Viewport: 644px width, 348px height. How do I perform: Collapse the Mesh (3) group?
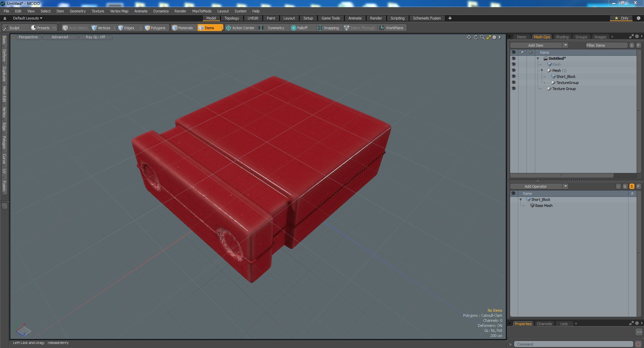click(542, 71)
